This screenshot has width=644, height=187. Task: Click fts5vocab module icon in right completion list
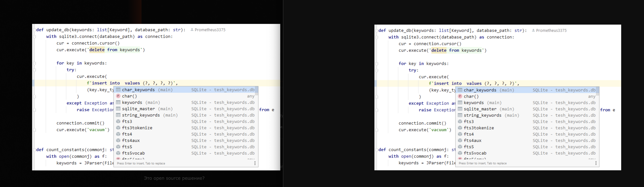(x=460, y=153)
